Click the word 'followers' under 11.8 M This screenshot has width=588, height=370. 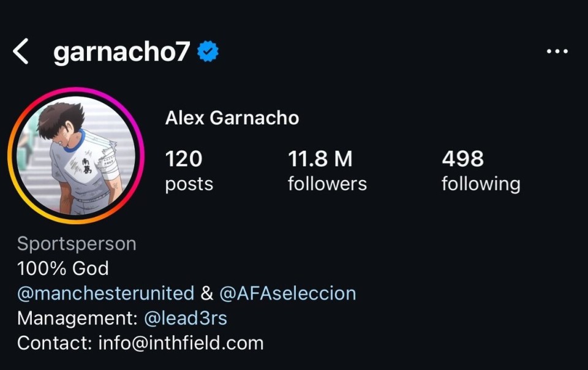click(327, 184)
